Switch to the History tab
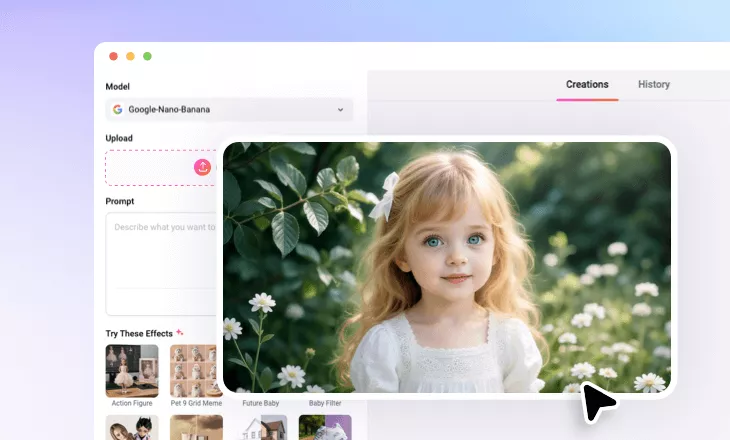 pyautogui.click(x=654, y=85)
